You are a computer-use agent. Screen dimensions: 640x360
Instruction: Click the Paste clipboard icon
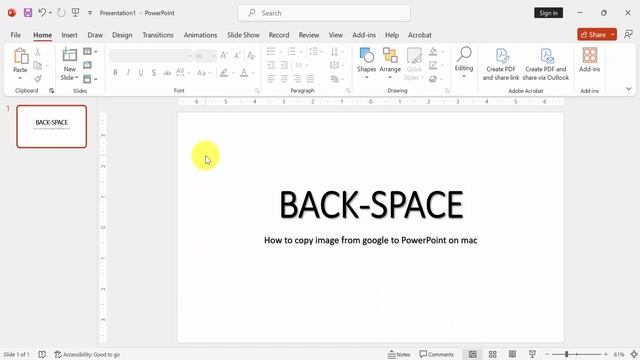click(x=20, y=56)
